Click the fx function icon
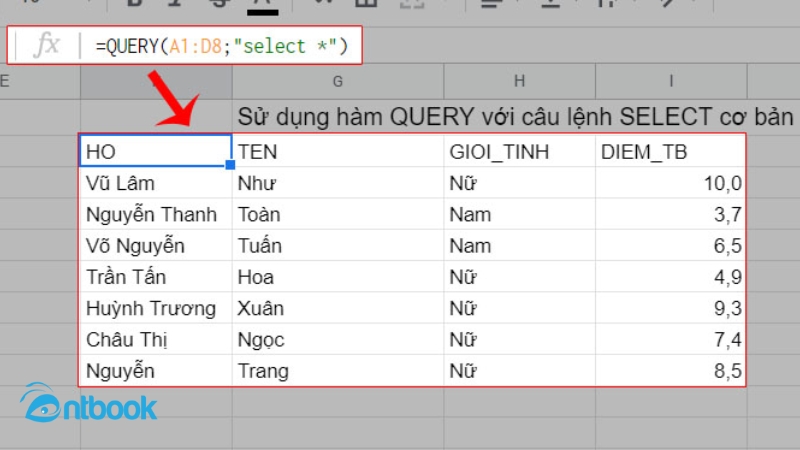This screenshot has width=800, height=450. pos(46,46)
